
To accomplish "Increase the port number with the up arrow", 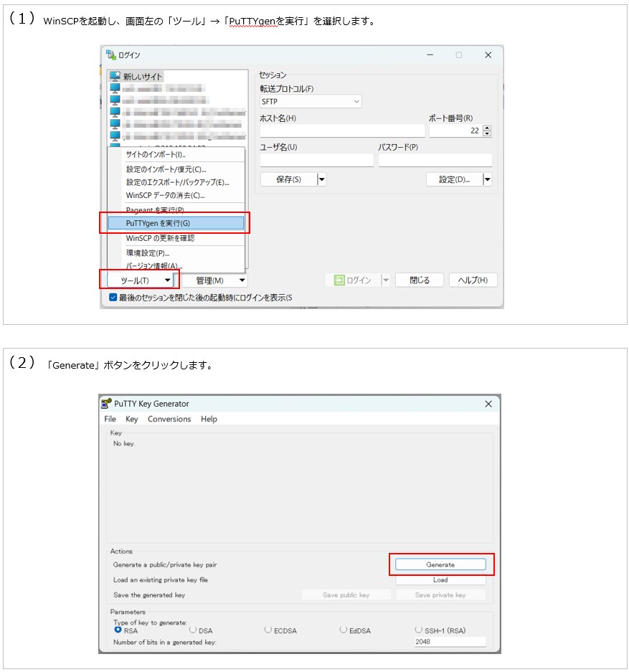I will (x=487, y=128).
